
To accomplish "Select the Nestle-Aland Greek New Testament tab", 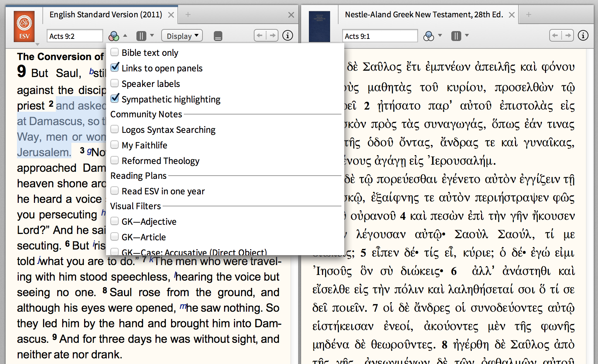I will coord(424,14).
